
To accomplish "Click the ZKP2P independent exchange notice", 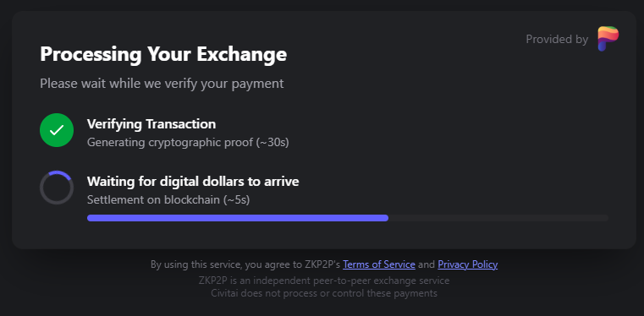I will pyautogui.click(x=324, y=281).
